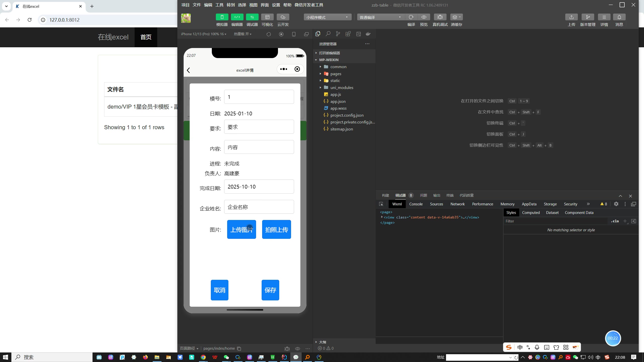The image size is (644, 362).
Task: Click the simulator refresh icon
Action: tap(269, 34)
